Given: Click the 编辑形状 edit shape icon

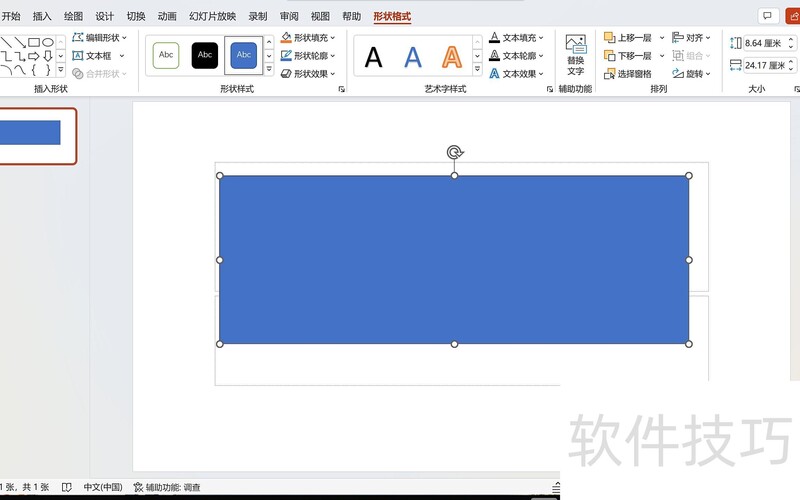Looking at the screenshot, I should pos(78,38).
